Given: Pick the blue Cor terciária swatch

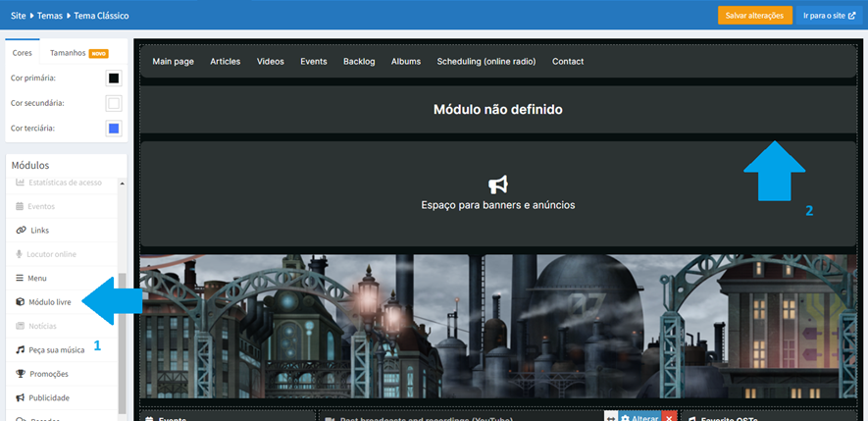Looking at the screenshot, I should point(114,128).
